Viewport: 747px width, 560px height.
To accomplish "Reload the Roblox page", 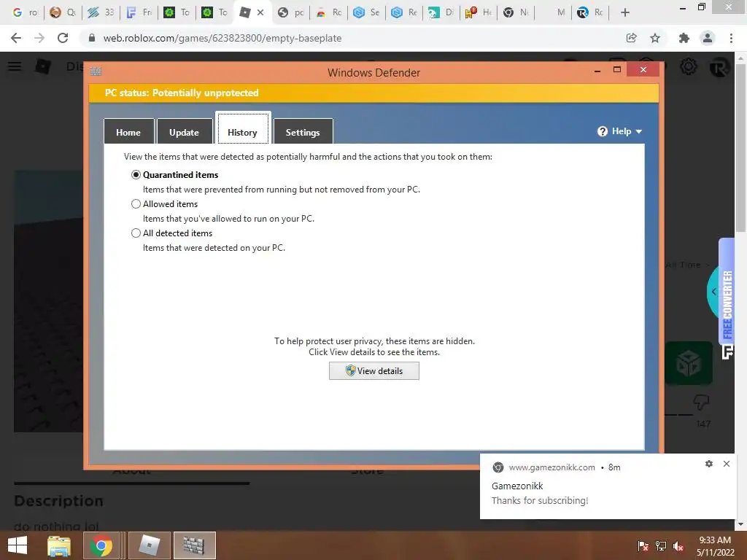I will (63, 38).
